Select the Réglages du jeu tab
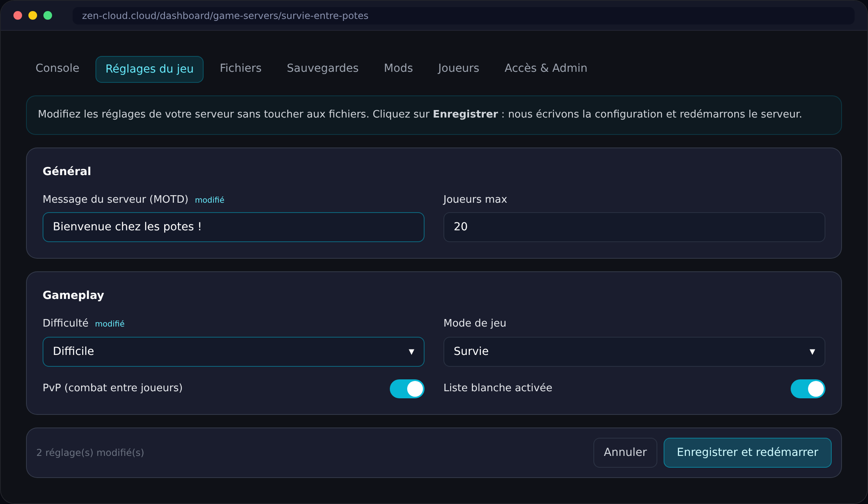The width and height of the screenshot is (868, 504). 150,69
